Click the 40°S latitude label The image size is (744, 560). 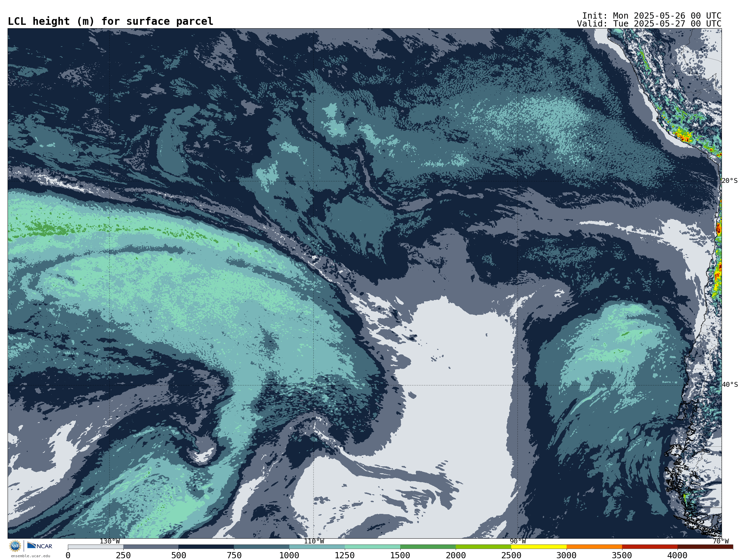click(x=730, y=385)
